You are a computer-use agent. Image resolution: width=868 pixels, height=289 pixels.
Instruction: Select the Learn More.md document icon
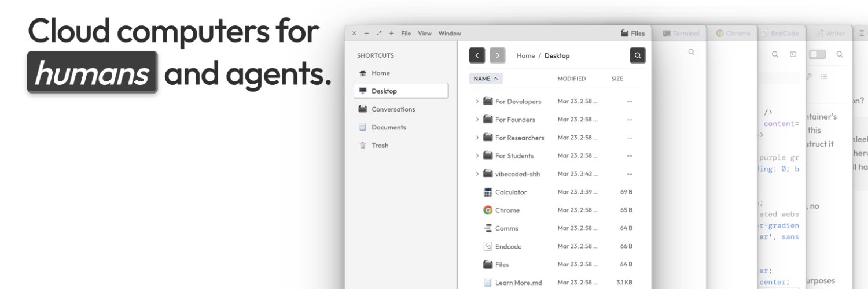click(488, 283)
